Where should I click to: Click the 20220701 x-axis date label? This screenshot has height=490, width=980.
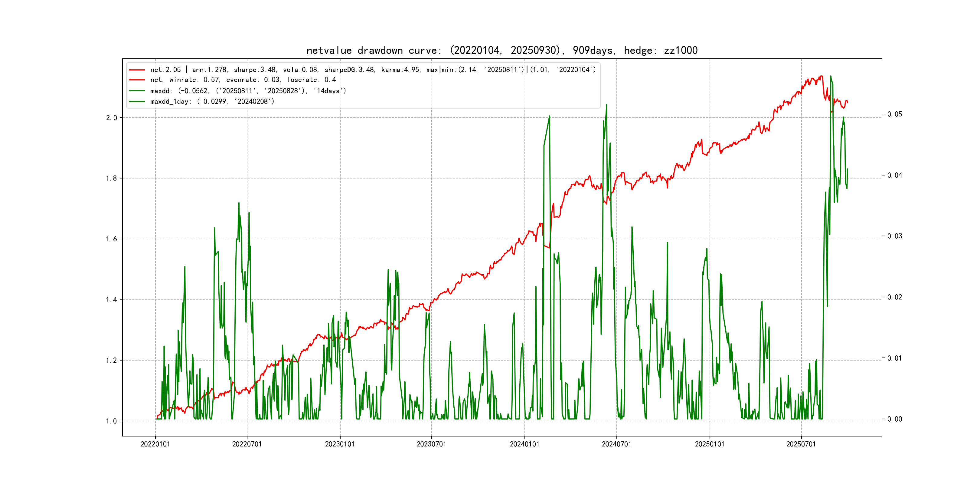click(247, 444)
